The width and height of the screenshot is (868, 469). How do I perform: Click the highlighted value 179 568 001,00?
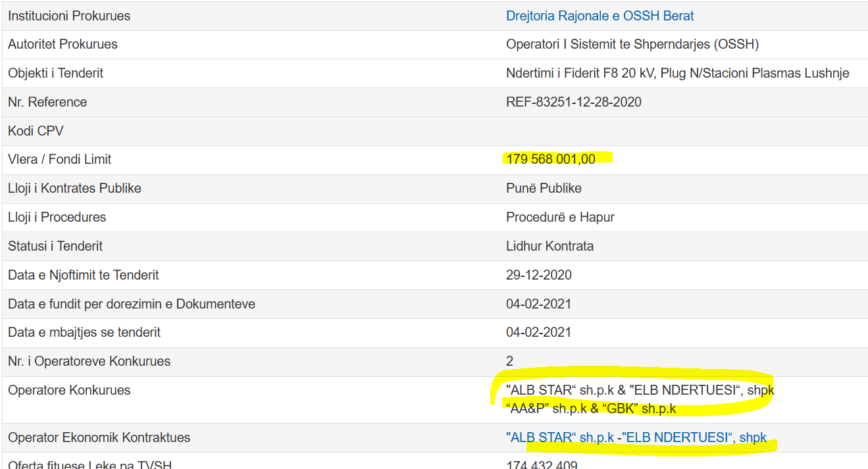click(550, 159)
